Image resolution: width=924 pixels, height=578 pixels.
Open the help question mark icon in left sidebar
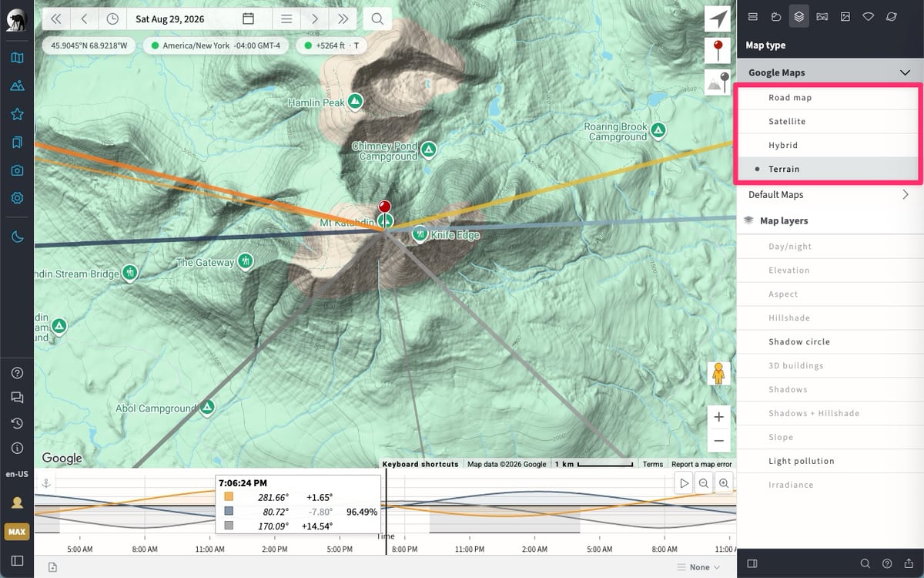click(x=17, y=373)
